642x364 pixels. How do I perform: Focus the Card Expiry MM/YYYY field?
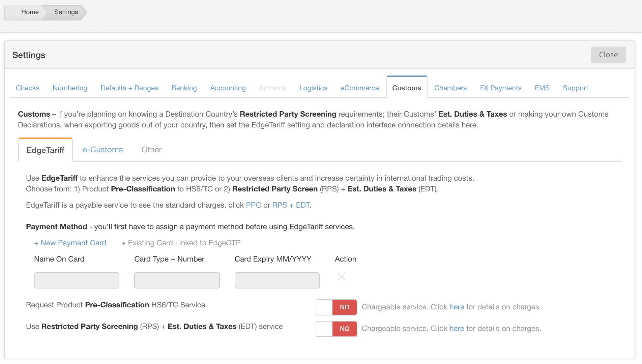tap(277, 280)
